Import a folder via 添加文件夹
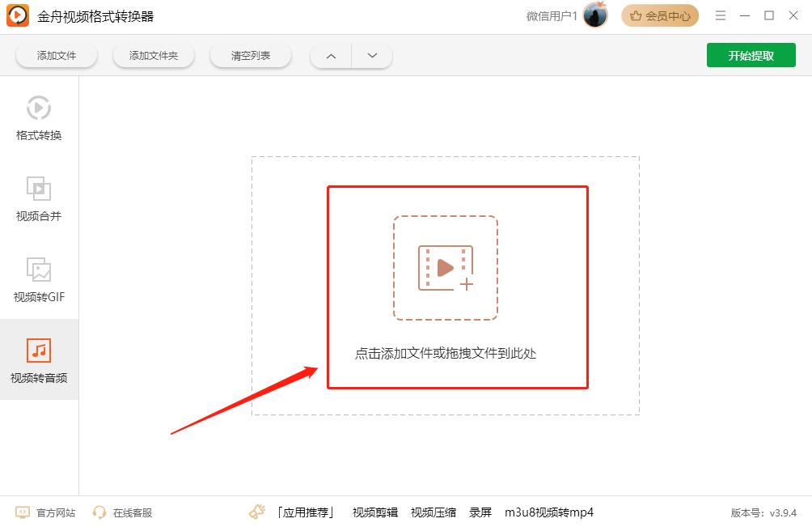 coord(153,55)
